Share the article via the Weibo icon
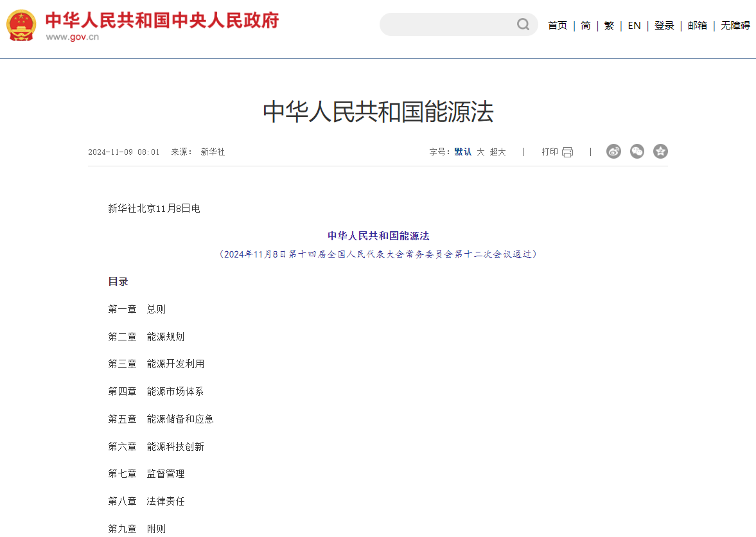This screenshot has width=756, height=537. click(x=613, y=152)
